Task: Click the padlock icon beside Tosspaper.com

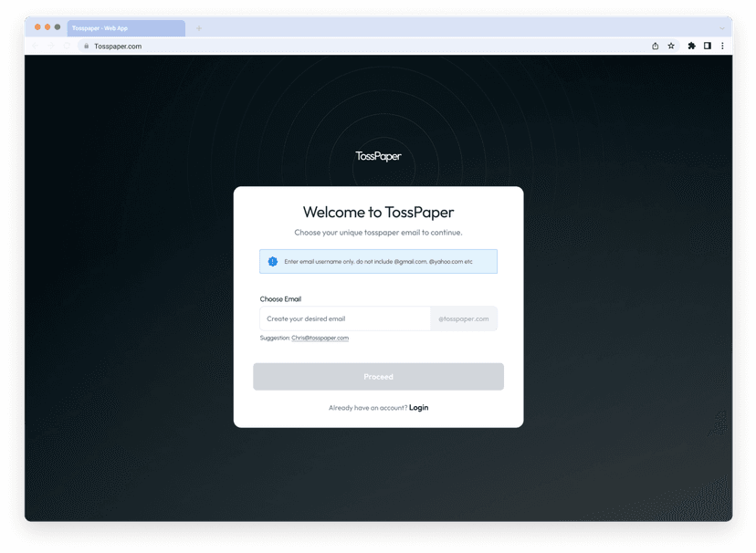Action: (87, 46)
